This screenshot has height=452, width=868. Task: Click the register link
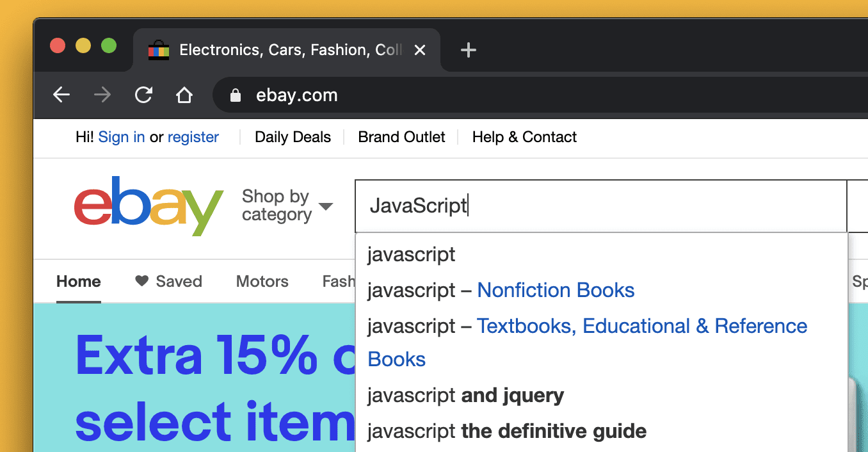(x=193, y=136)
